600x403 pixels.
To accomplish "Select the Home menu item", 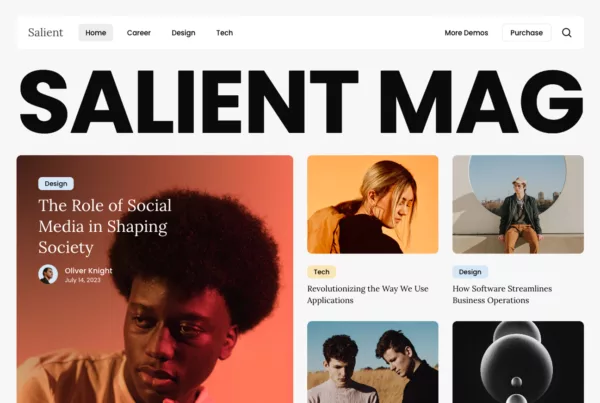I will tap(96, 33).
